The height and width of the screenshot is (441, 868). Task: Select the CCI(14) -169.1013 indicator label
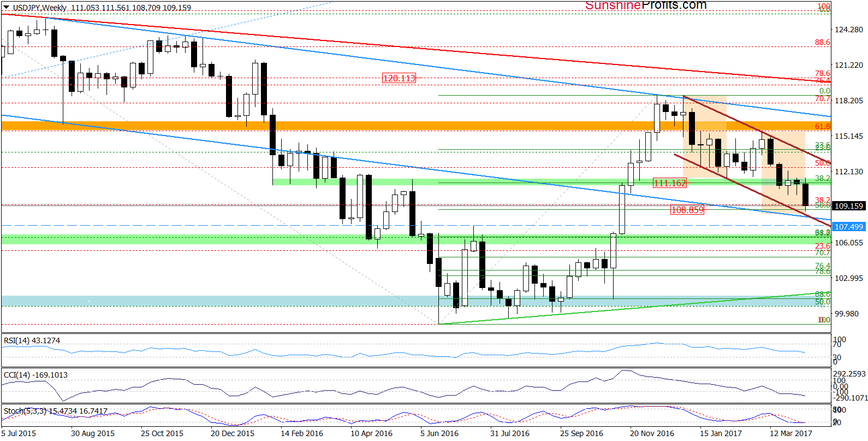coord(35,375)
